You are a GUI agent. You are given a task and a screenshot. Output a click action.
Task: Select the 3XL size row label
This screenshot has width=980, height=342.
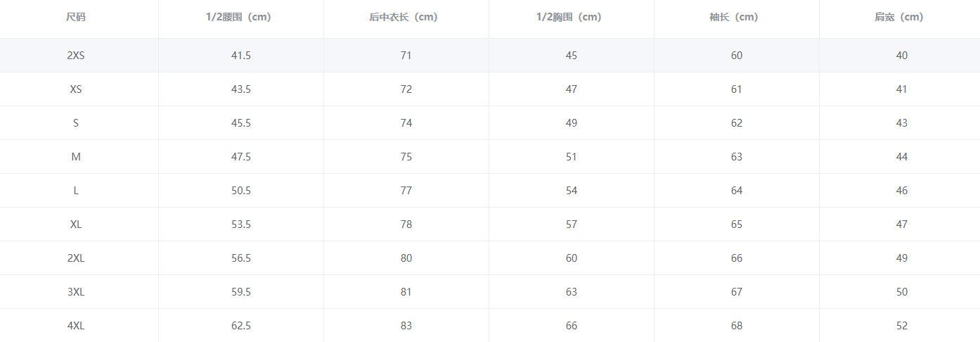click(x=76, y=292)
